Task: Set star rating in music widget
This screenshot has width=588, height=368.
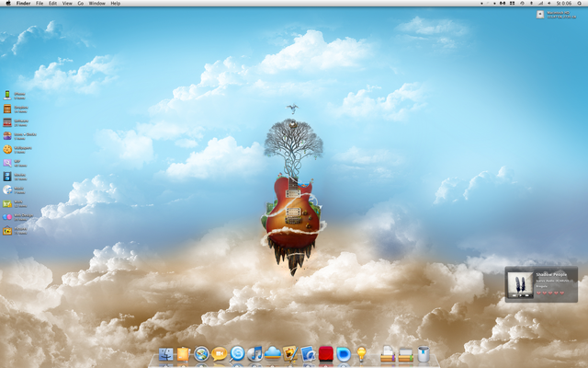Action: 549,293
